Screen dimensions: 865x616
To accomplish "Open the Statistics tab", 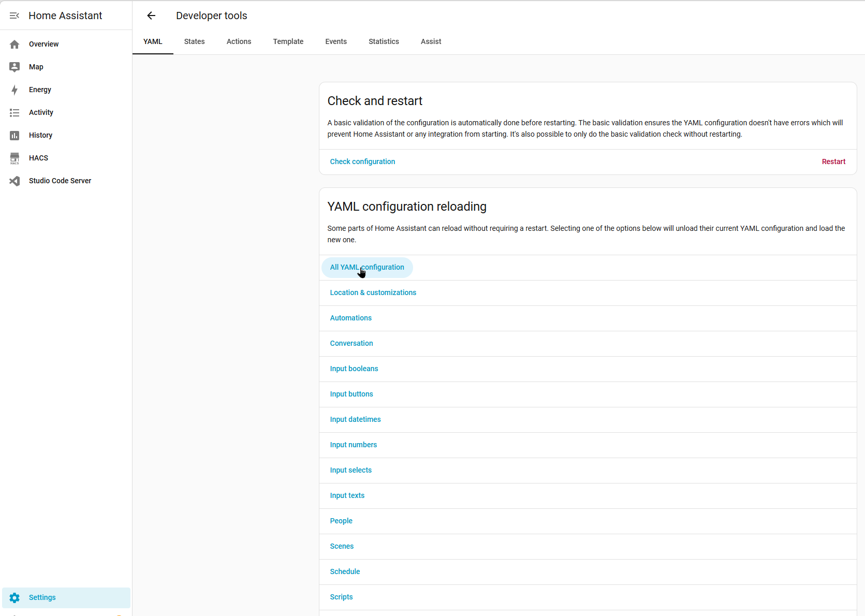I will (384, 41).
